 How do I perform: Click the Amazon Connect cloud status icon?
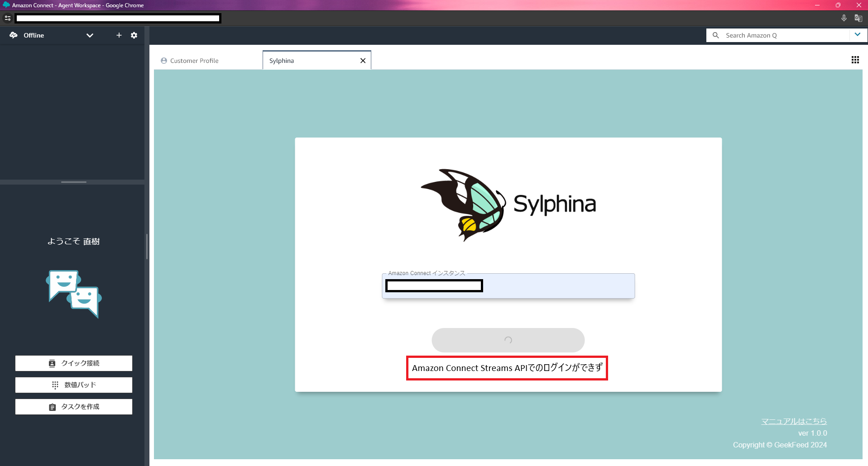coord(13,35)
